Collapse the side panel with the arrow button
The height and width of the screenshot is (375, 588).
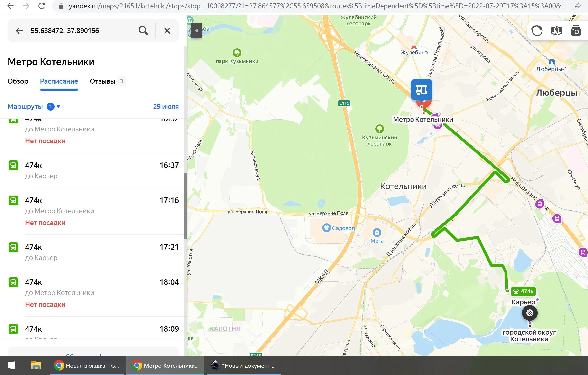(x=196, y=31)
